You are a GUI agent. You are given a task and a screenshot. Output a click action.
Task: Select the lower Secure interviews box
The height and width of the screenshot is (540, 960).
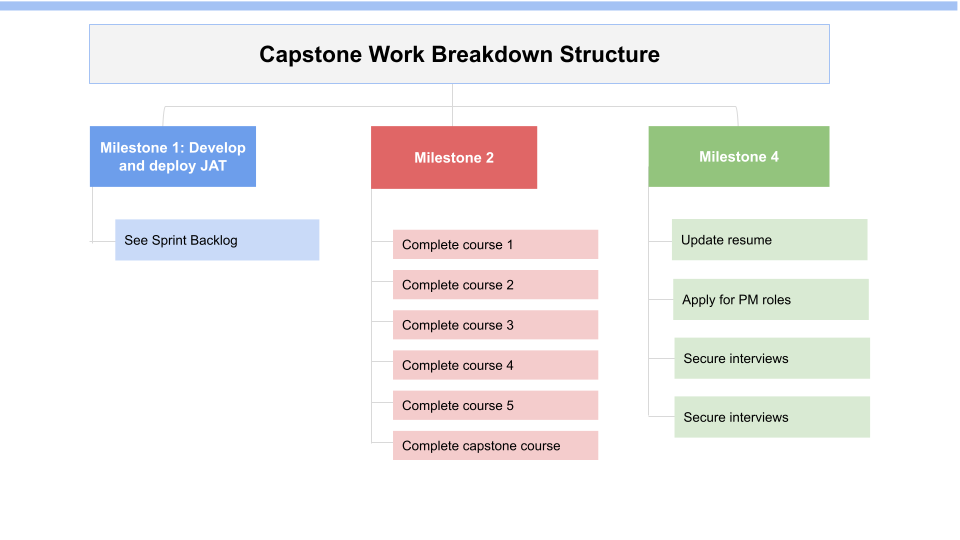tap(771, 417)
